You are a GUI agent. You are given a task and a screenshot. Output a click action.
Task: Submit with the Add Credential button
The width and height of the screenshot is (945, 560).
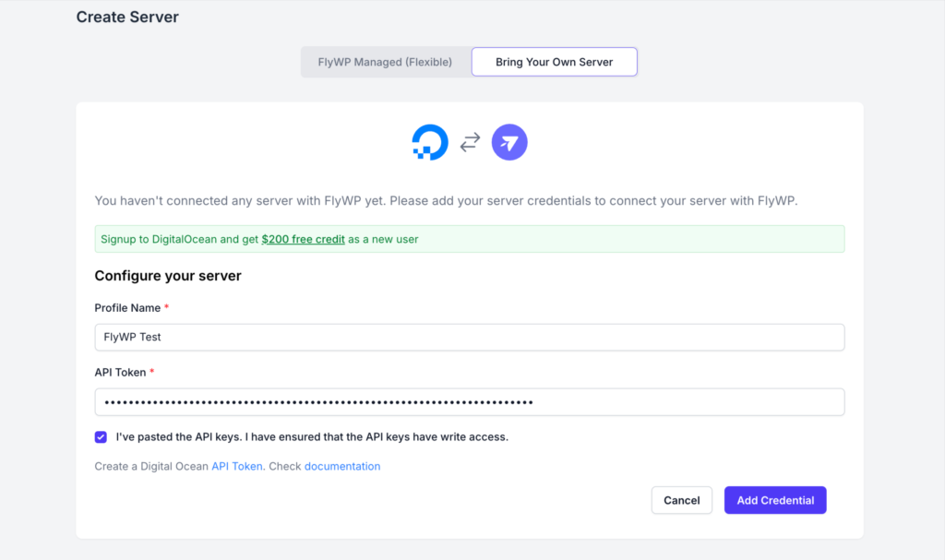pyautogui.click(x=775, y=500)
